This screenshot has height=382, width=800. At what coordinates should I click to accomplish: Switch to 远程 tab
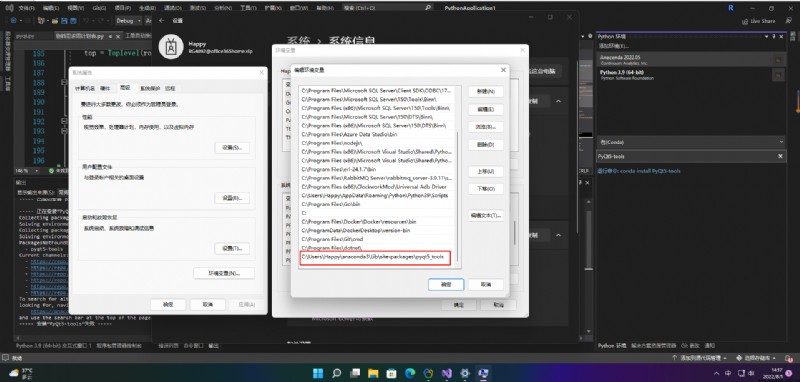pos(170,88)
